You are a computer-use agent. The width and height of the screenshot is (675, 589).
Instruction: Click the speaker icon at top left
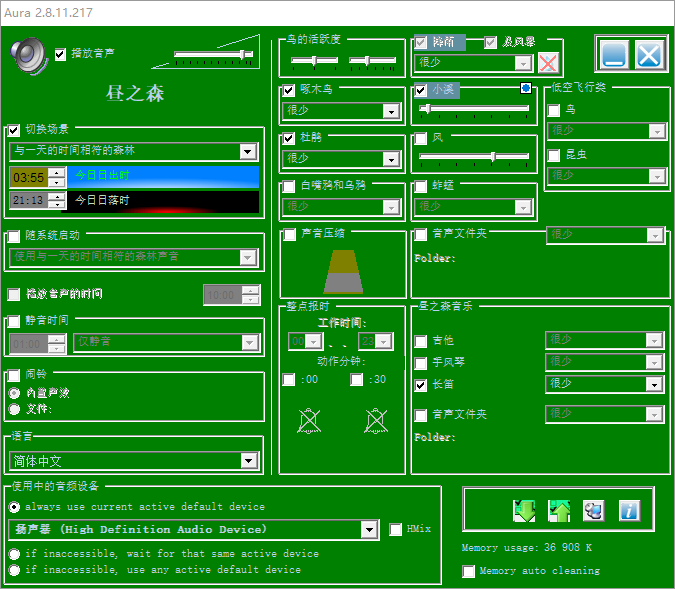[x=29, y=56]
